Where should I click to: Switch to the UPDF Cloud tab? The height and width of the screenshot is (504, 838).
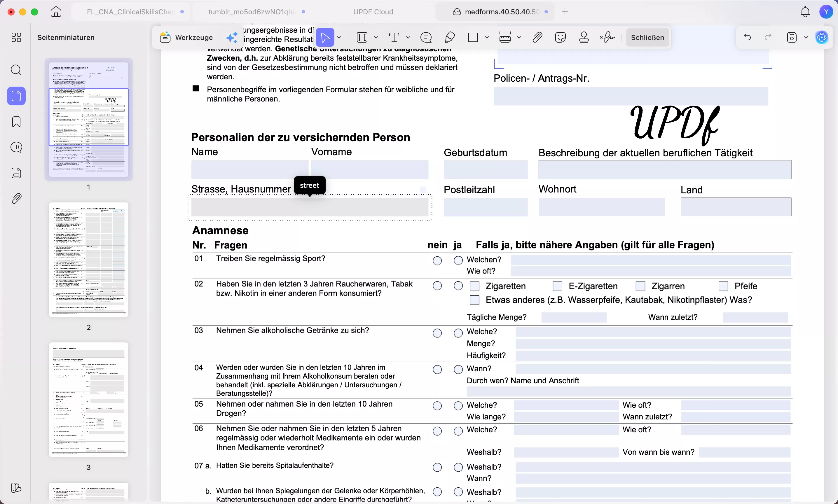373,12
